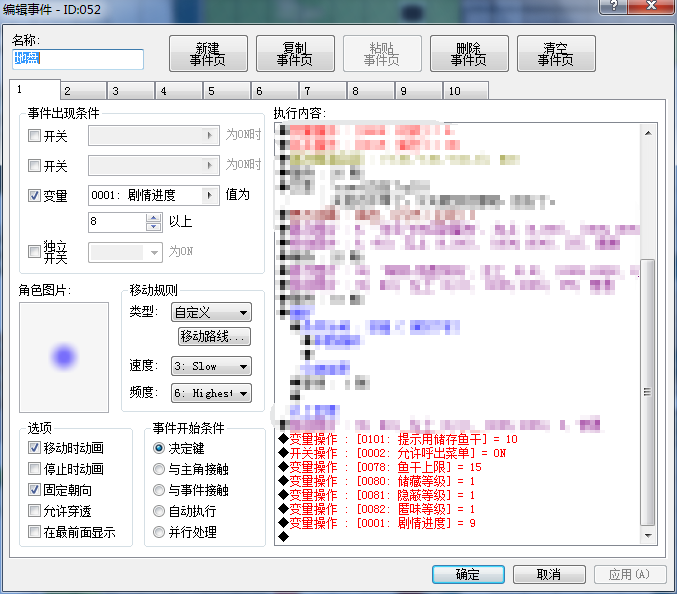Confirm with the 确定 button
677x594 pixels.
(468, 575)
